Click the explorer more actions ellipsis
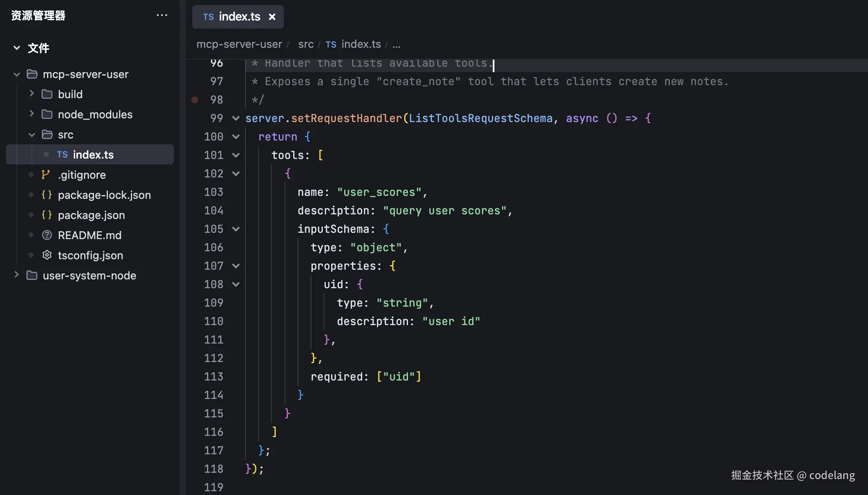 162,16
